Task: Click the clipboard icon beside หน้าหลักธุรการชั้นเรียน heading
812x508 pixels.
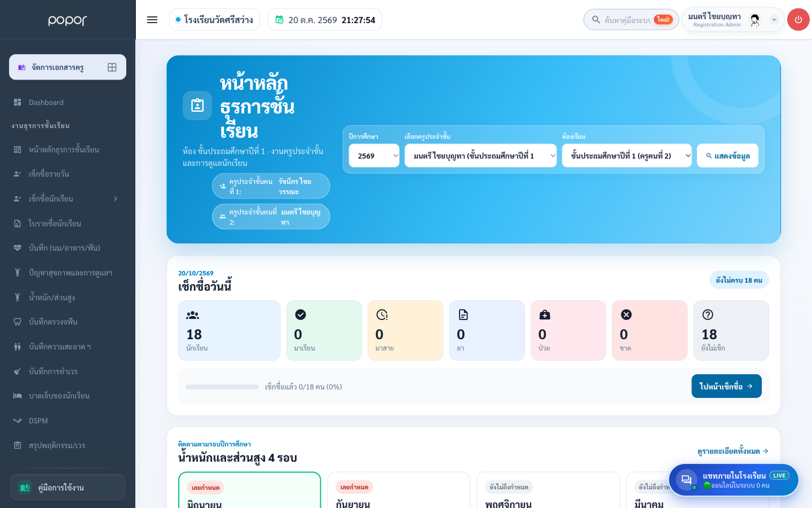Action: 197,106
